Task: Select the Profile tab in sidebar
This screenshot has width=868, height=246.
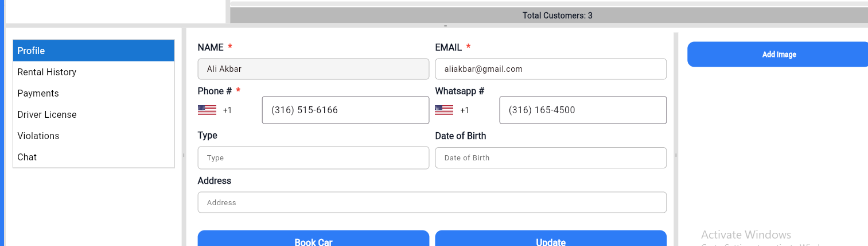Action: tap(94, 51)
